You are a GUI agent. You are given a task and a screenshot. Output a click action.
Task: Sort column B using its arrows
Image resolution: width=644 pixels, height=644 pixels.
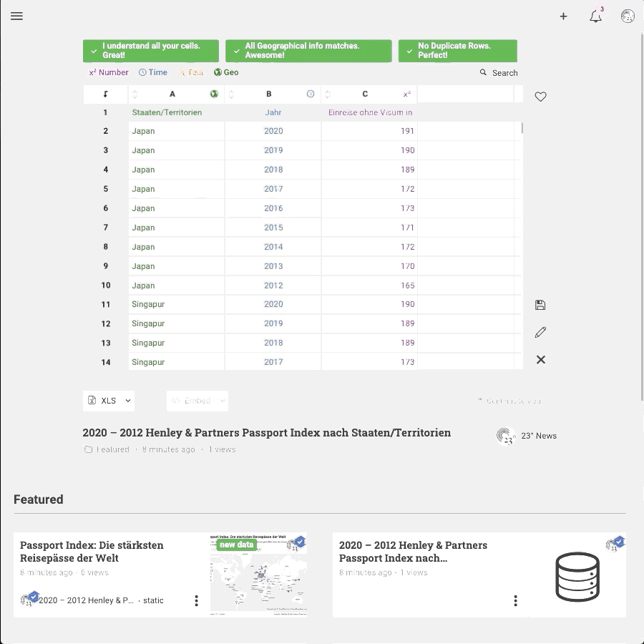tap(231, 94)
